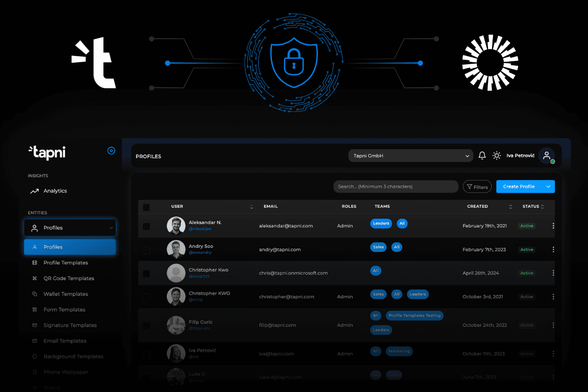Click the notification bell in the top bar

pos(482,155)
